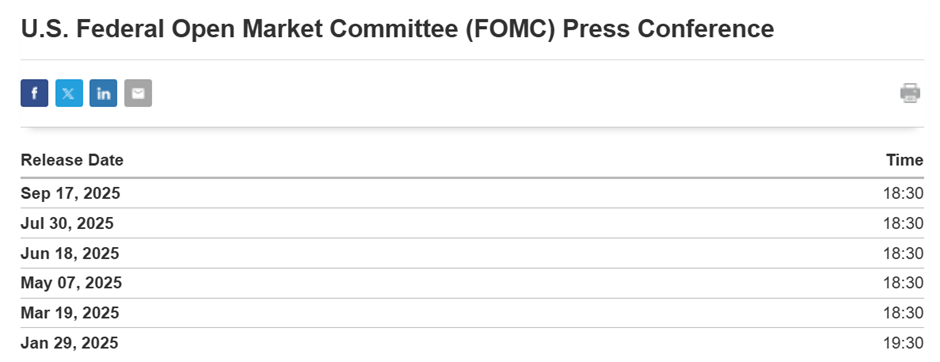The width and height of the screenshot is (940, 362).
Task: Select the Jan 29, 2025 release date
Action: point(70,342)
